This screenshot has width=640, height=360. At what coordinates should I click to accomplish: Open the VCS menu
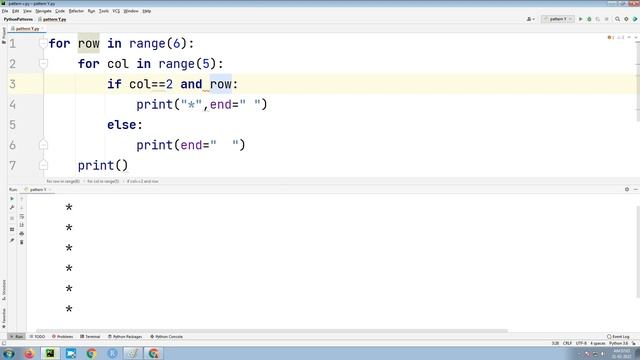pyautogui.click(x=116, y=11)
